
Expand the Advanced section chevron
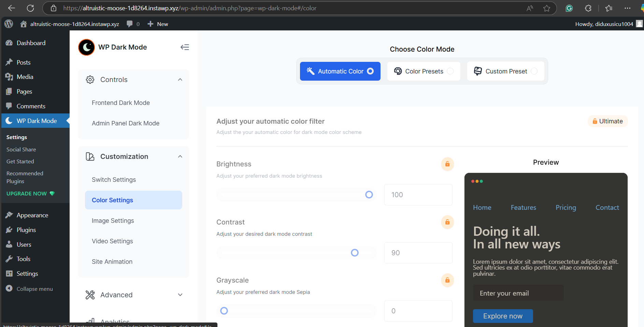point(180,295)
